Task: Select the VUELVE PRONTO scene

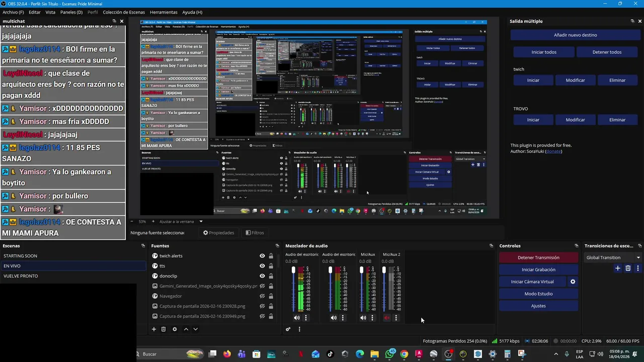Action: click(73, 276)
